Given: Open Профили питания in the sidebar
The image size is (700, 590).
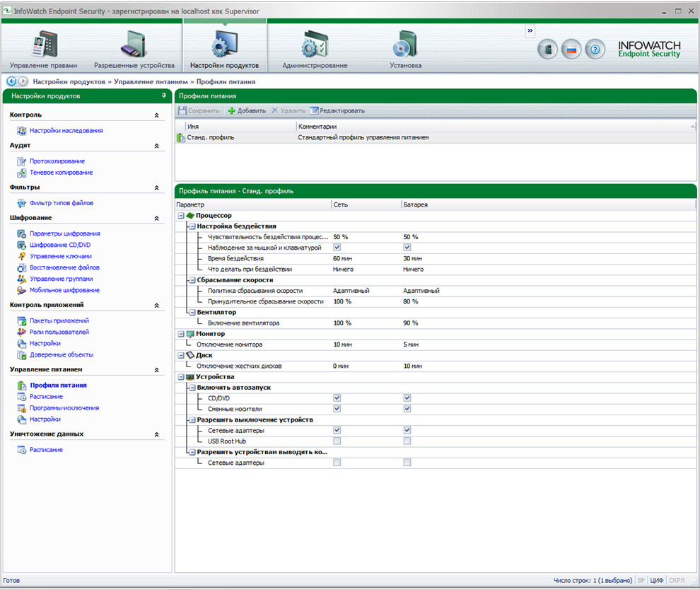Looking at the screenshot, I should (x=59, y=385).
